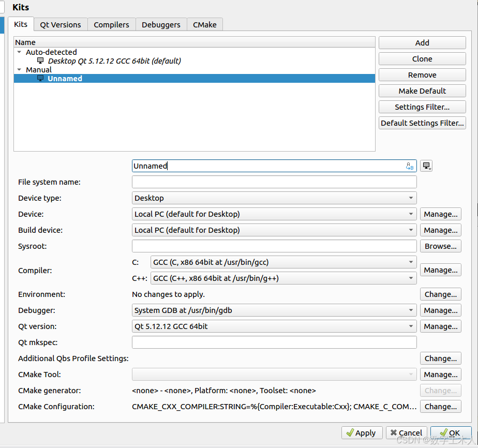Click Manage button for CMake Tool
Screen dimensions: 478x448
[x=441, y=374]
